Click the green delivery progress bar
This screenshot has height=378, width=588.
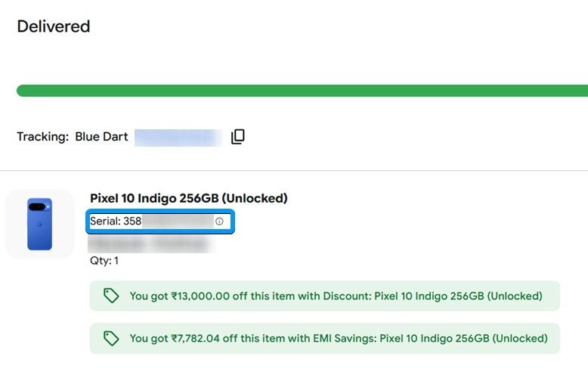(x=302, y=91)
